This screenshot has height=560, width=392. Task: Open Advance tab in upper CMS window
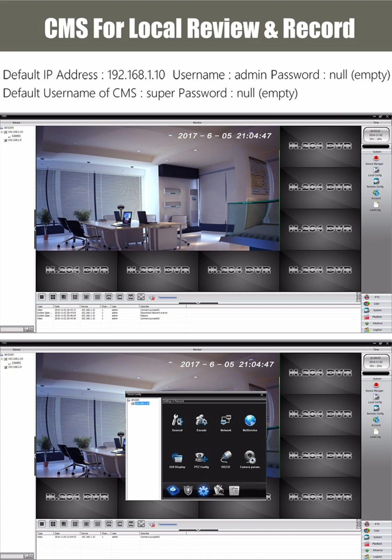pyautogui.click(x=376, y=323)
